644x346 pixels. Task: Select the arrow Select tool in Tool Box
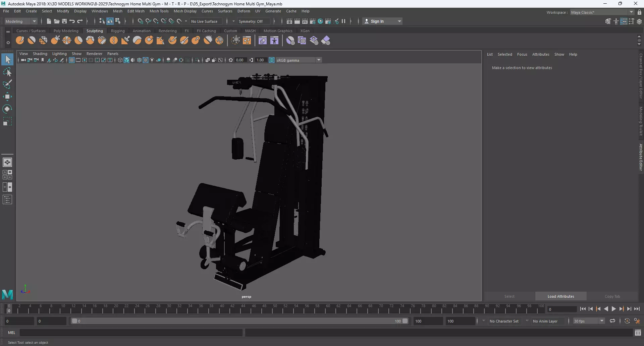tap(7, 60)
